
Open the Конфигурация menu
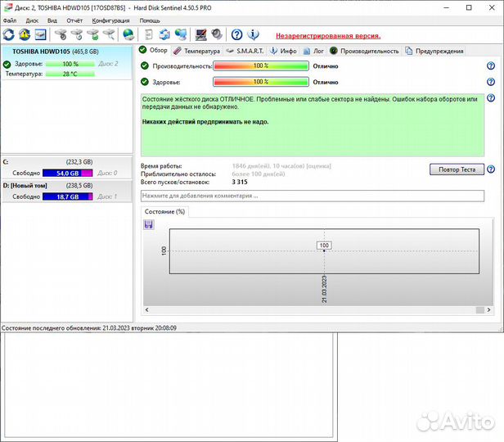110,20
